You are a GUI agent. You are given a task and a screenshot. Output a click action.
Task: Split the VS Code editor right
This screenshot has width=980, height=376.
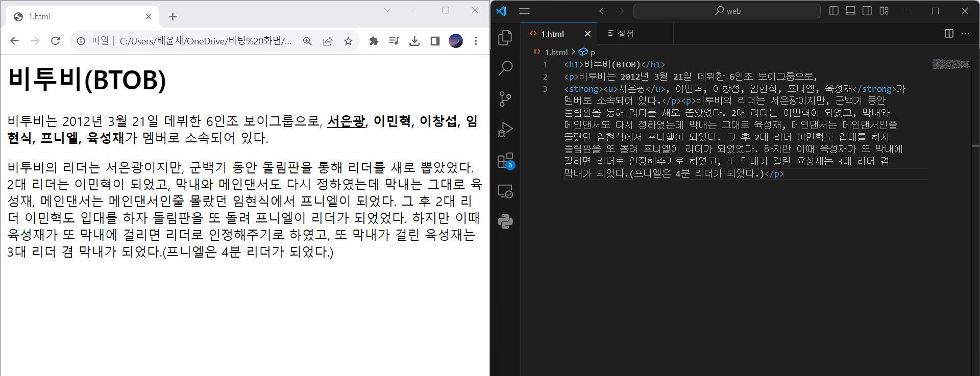pyautogui.click(x=949, y=33)
